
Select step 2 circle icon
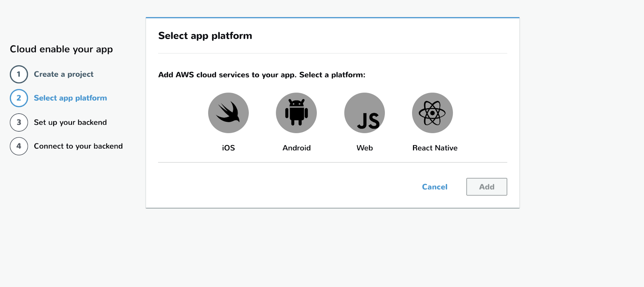tap(19, 98)
